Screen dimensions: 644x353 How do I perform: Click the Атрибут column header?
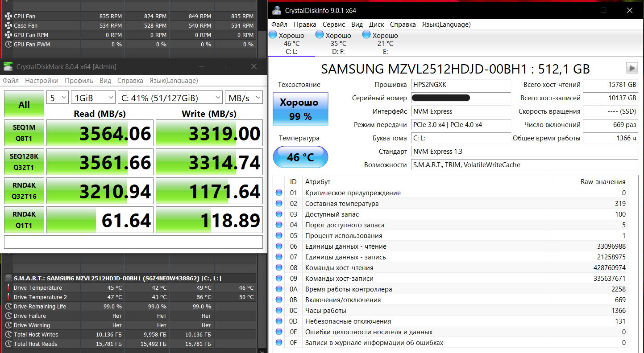pos(426,181)
